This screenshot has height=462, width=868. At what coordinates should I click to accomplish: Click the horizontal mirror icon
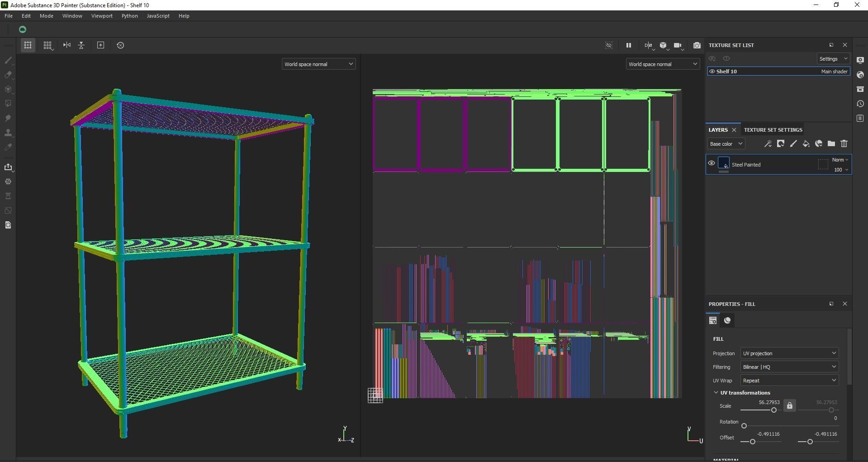(x=67, y=45)
